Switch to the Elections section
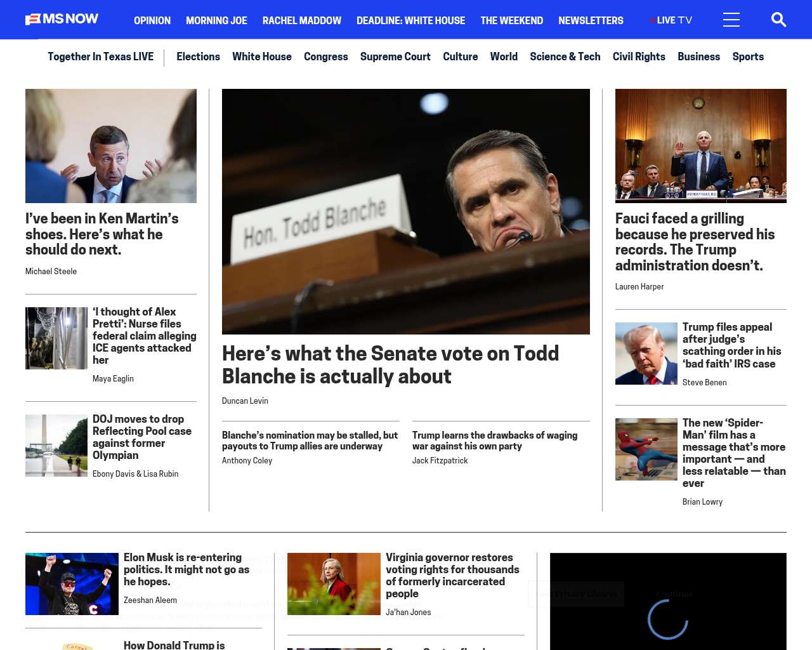 (x=198, y=56)
